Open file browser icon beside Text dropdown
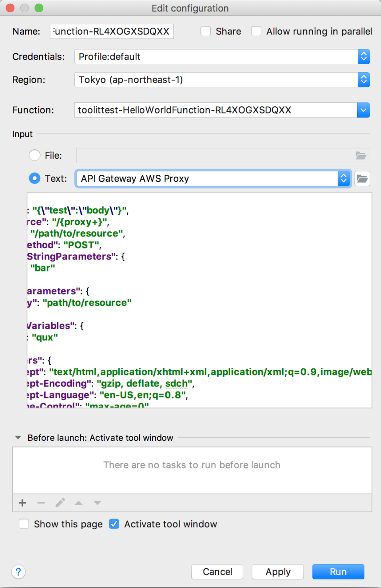381x588 pixels. [x=362, y=179]
